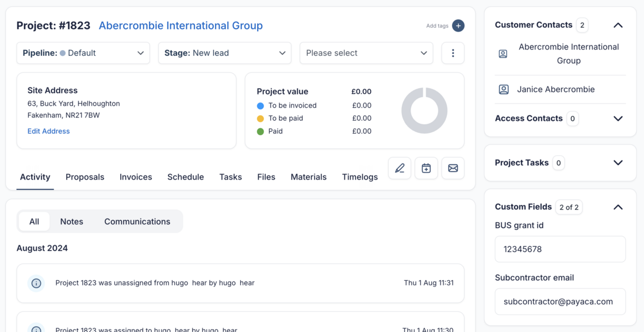
Task: Click contact icon beside Janice Abercrombie
Action: point(504,89)
